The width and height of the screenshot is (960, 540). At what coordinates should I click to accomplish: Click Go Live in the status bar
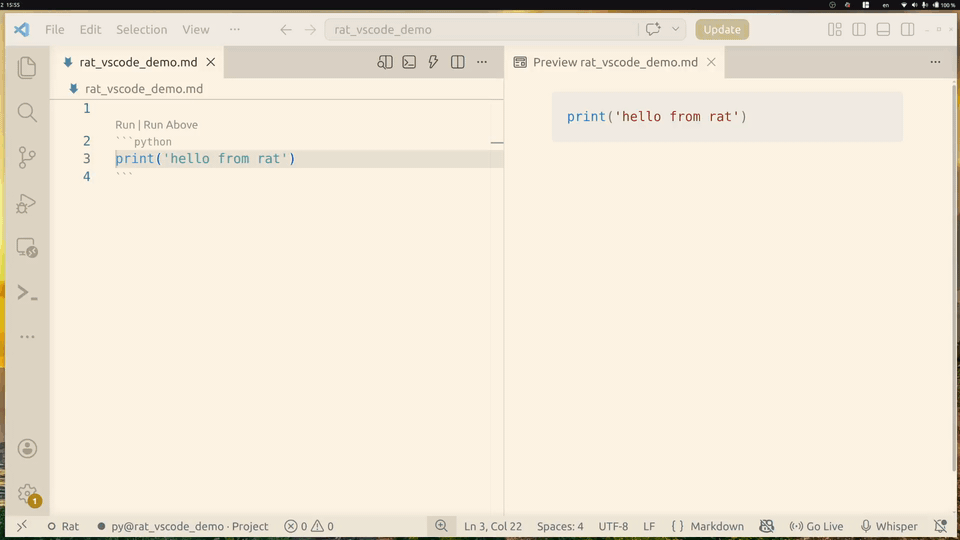click(816, 526)
